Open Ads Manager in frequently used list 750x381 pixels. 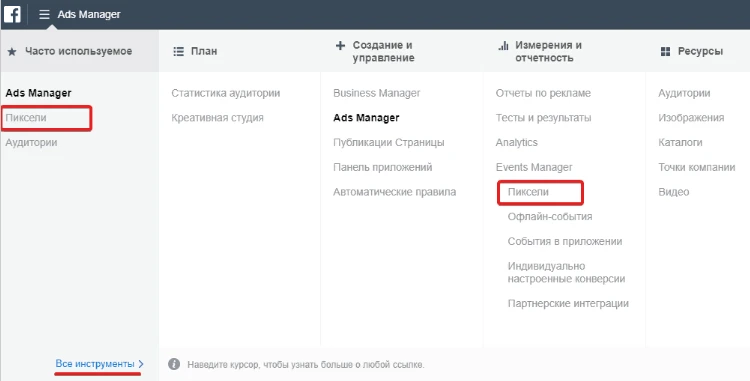pyautogui.click(x=38, y=93)
